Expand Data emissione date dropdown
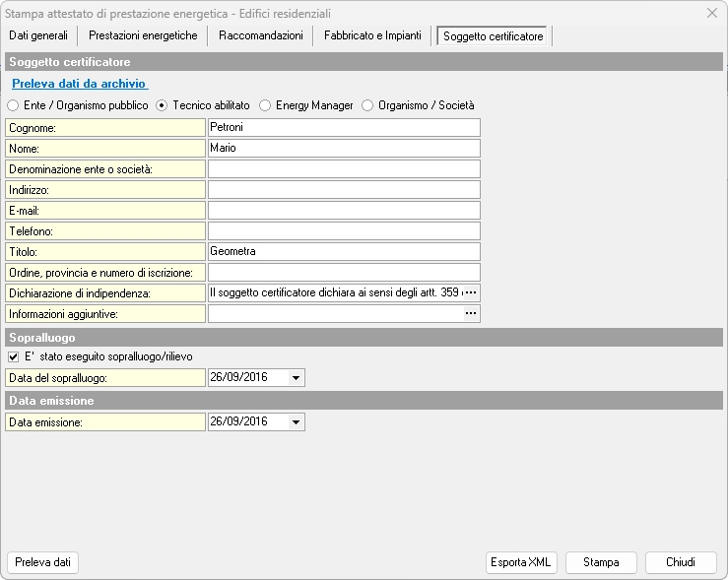 click(x=296, y=421)
